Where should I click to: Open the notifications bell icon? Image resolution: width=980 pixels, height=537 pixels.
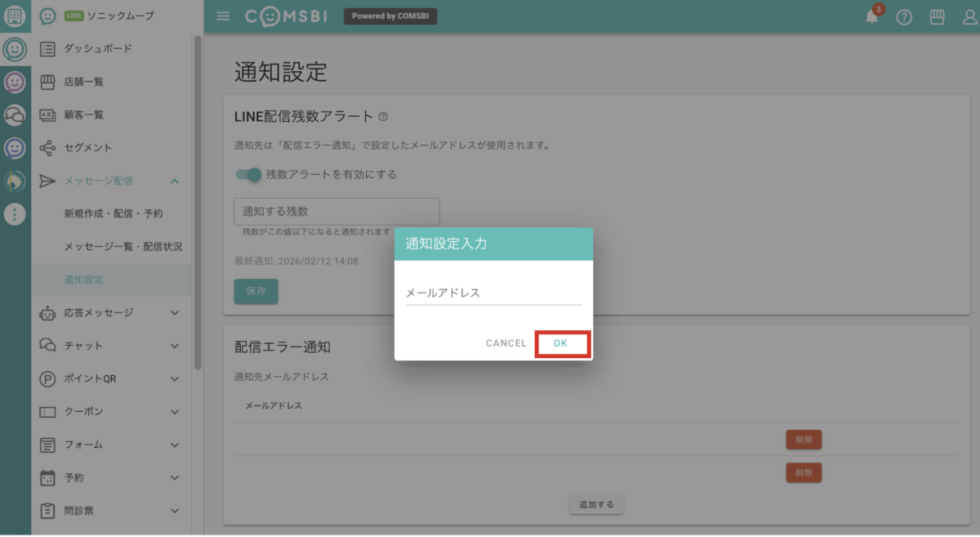click(x=872, y=17)
